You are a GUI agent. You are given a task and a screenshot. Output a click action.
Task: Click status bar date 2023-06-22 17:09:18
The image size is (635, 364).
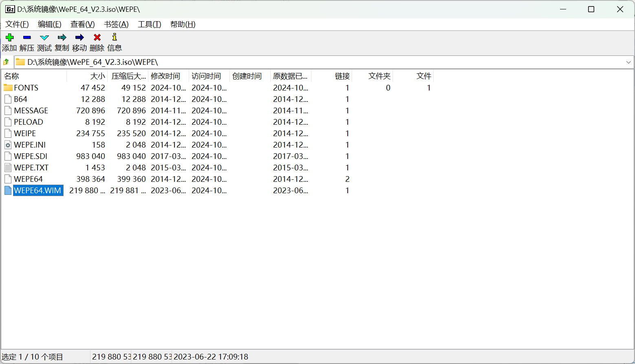click(211, 357)
